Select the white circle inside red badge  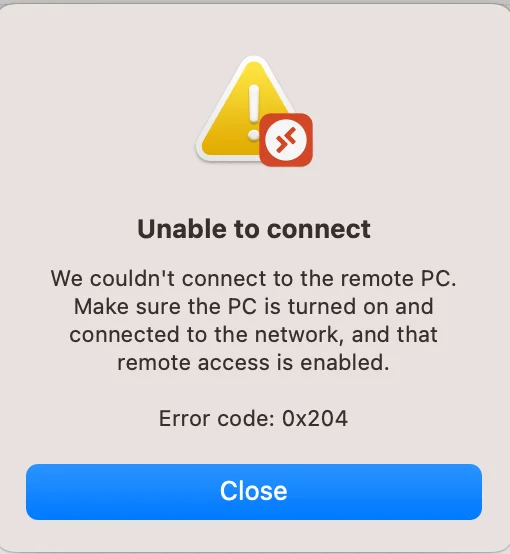286,140
